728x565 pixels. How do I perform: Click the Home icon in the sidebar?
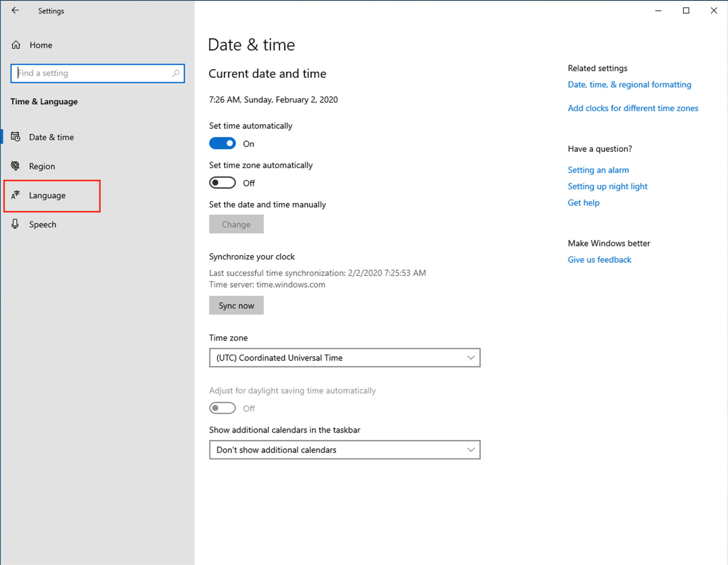(x=16, y=45)
